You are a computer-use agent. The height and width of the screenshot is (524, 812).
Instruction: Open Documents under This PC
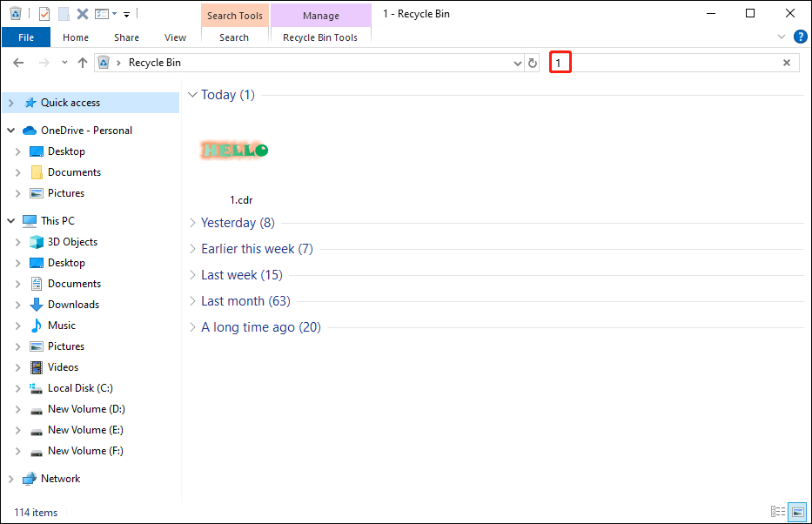(74, 284)
